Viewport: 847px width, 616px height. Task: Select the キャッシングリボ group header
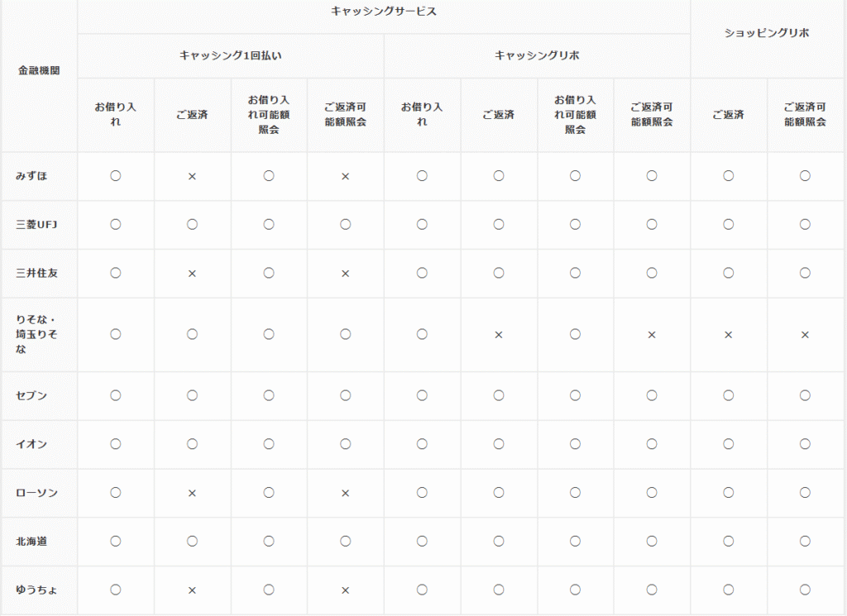click(537, 55)
